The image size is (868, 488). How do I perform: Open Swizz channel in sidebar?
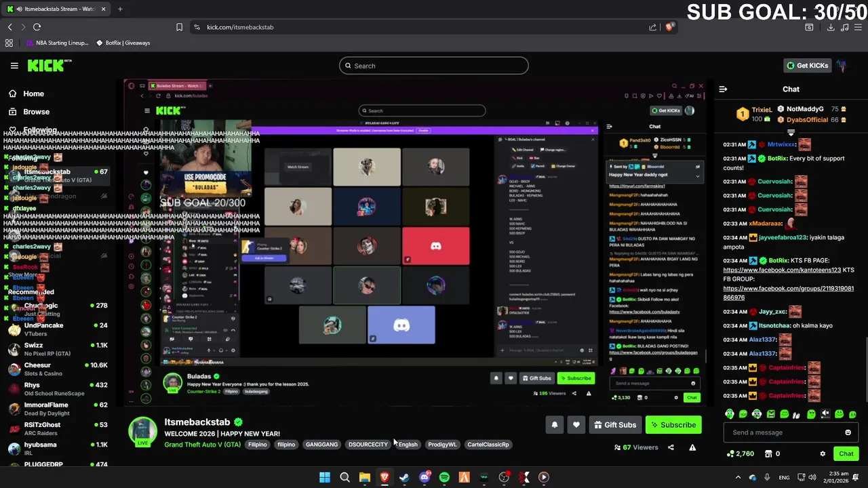tap(57, 349)
